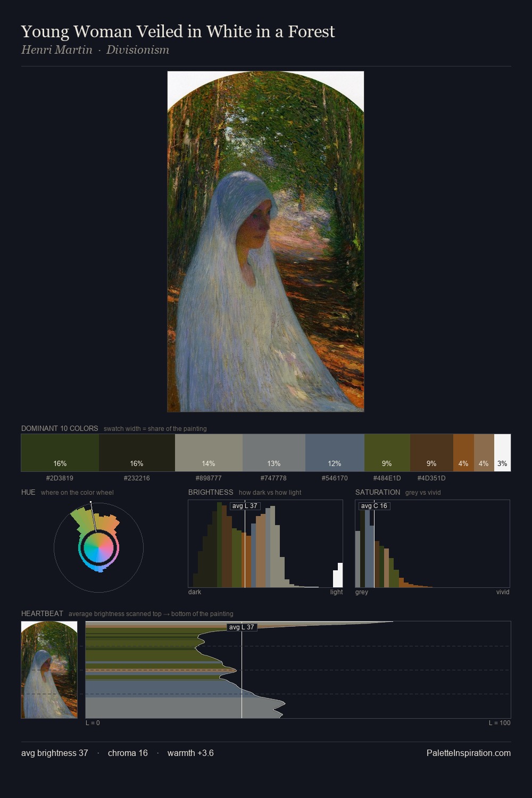Click the hue color wheel center
532x798 pixels.
(98, 547)
